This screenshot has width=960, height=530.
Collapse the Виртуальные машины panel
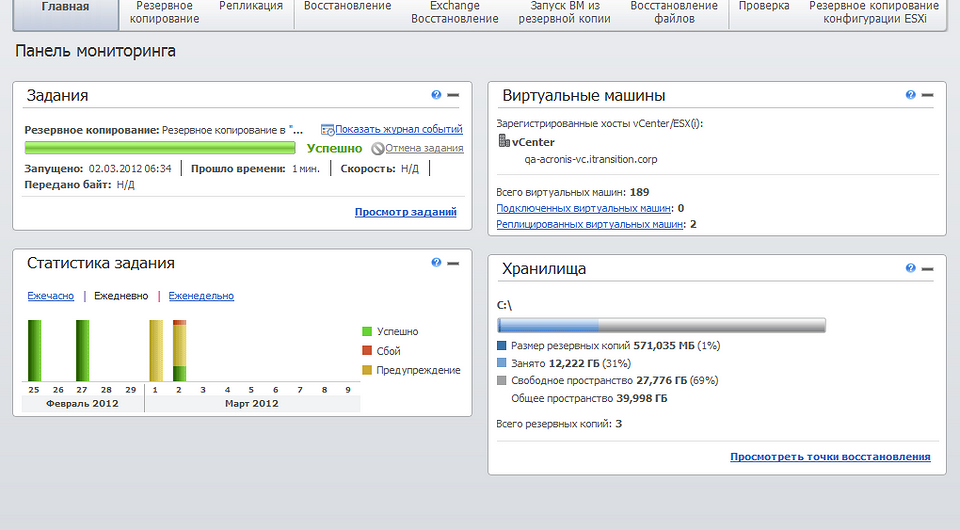pos(928,95)
